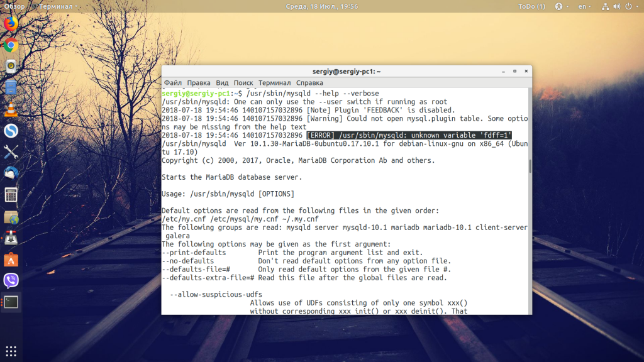This screenshot has width=644, height=362.
Task: Click the Обзор activities button
Action: (14, 6)
